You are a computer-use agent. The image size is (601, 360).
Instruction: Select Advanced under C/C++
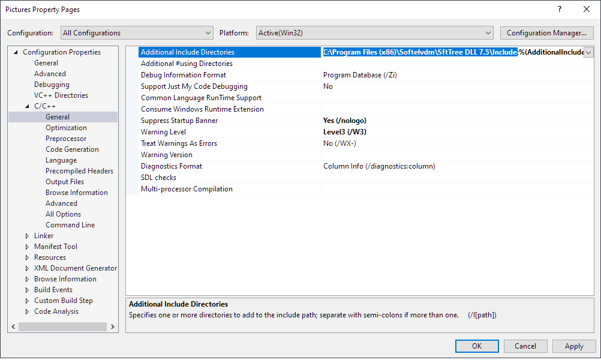point(61,203)
